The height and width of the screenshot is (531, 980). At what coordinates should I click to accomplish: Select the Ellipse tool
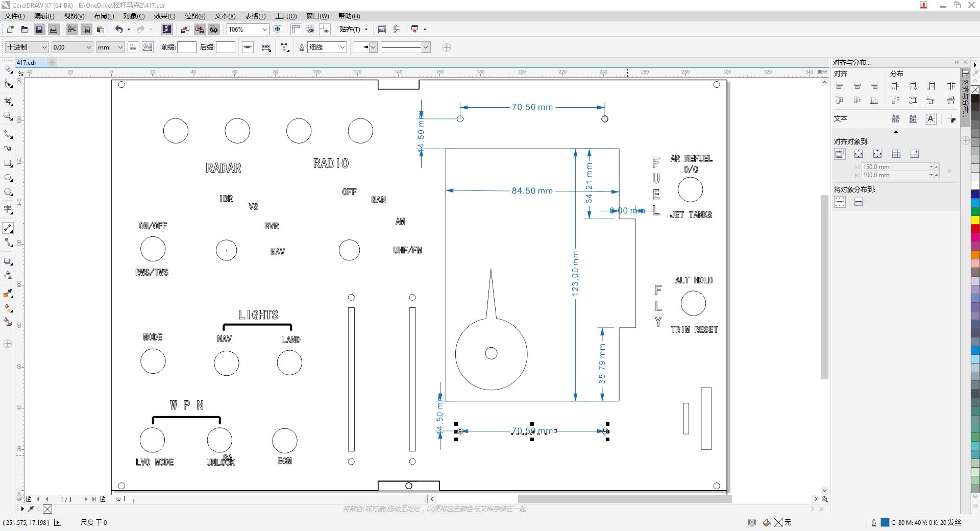[8, 178]
